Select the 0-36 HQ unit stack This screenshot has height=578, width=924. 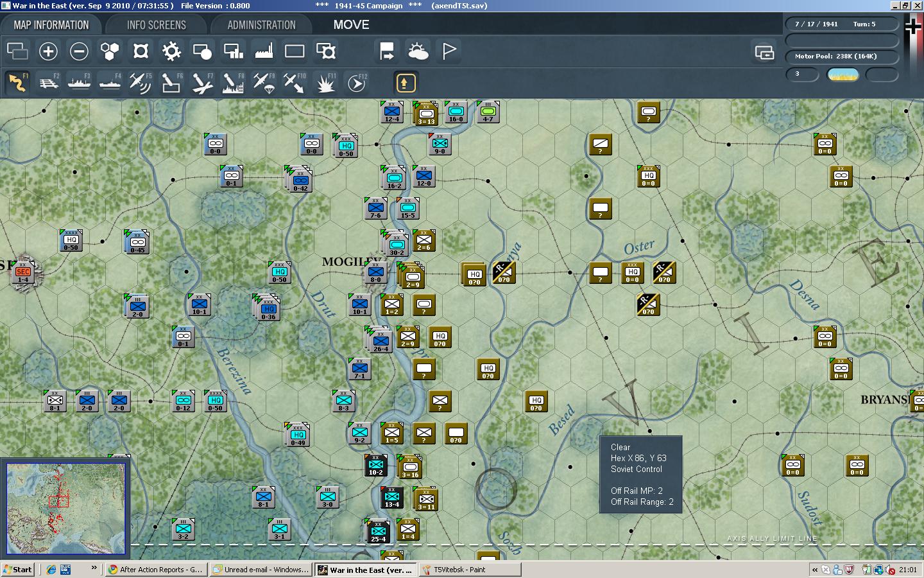[x=267, y=308]
